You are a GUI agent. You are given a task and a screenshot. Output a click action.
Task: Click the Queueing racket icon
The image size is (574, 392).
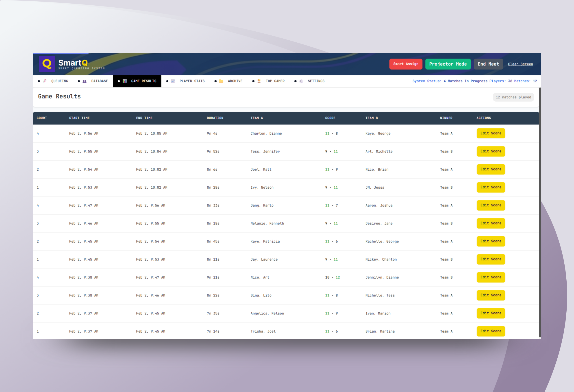coord(45,81)
